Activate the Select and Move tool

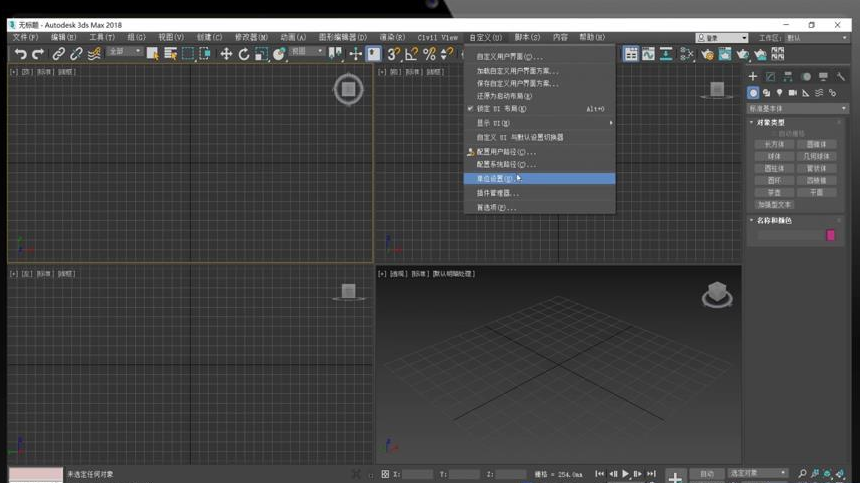(x=226, y=54)
